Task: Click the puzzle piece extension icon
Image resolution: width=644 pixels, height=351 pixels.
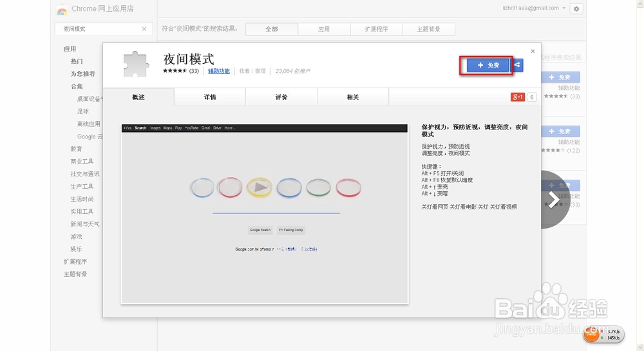Action: click(x=136, y=64)
